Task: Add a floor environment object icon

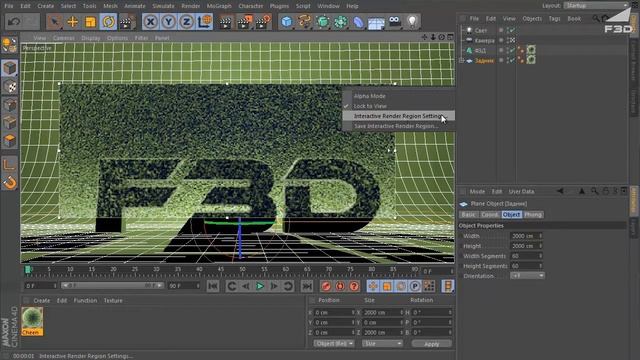Action: click(376, 22)
